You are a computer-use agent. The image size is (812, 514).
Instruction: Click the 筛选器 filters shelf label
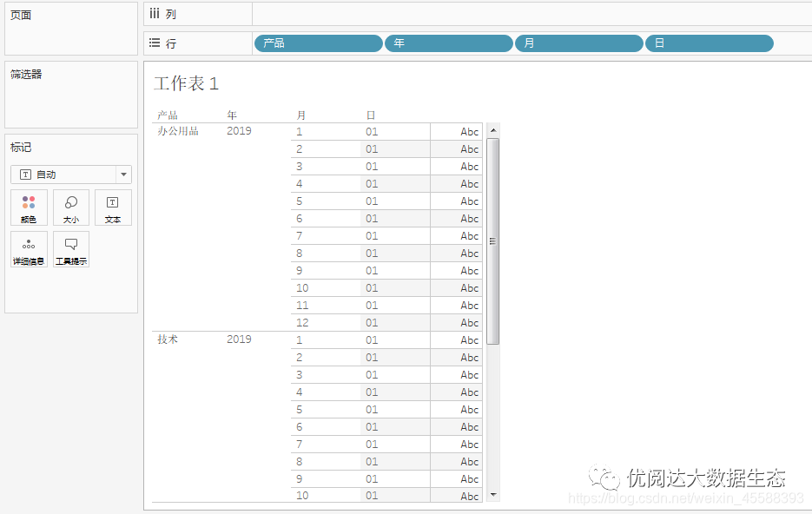click(26, 74)
